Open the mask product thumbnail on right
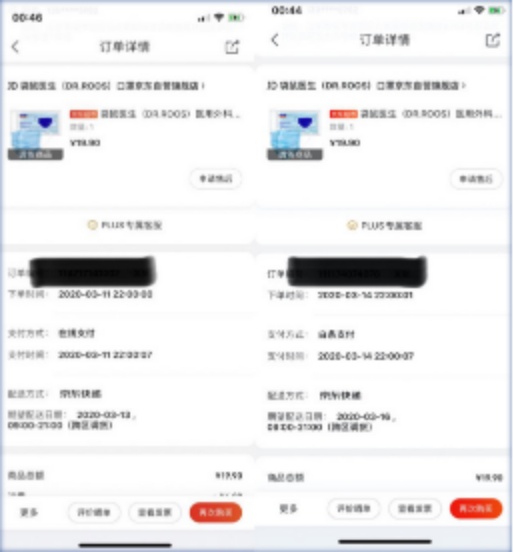514x552 pixels. click(x=295, y=134)
